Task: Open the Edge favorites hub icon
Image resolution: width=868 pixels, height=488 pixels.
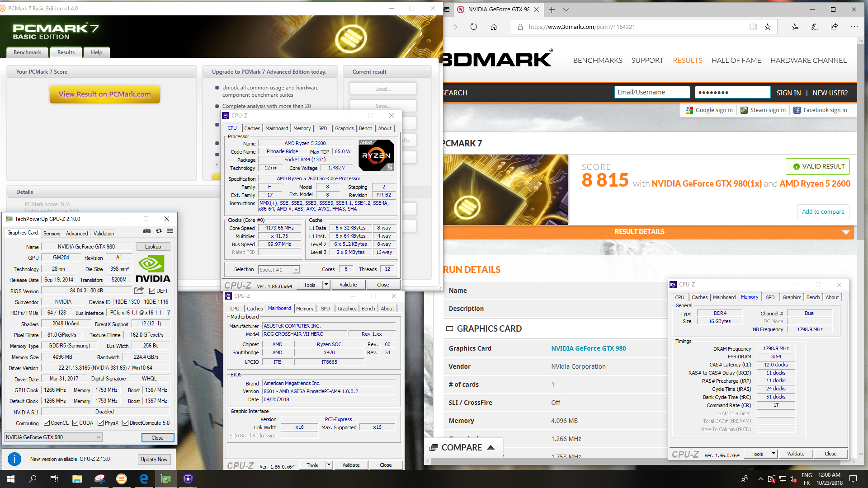Action: pos(795,27)
